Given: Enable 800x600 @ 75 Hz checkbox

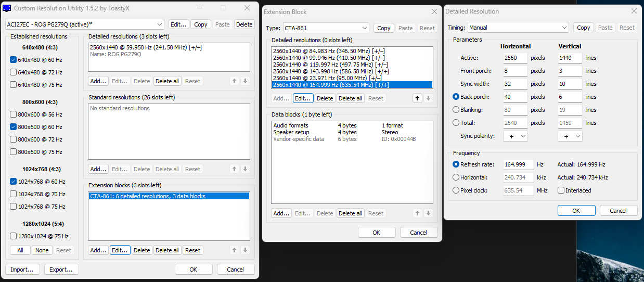Looking at the screenshot, I should [14, 152].
